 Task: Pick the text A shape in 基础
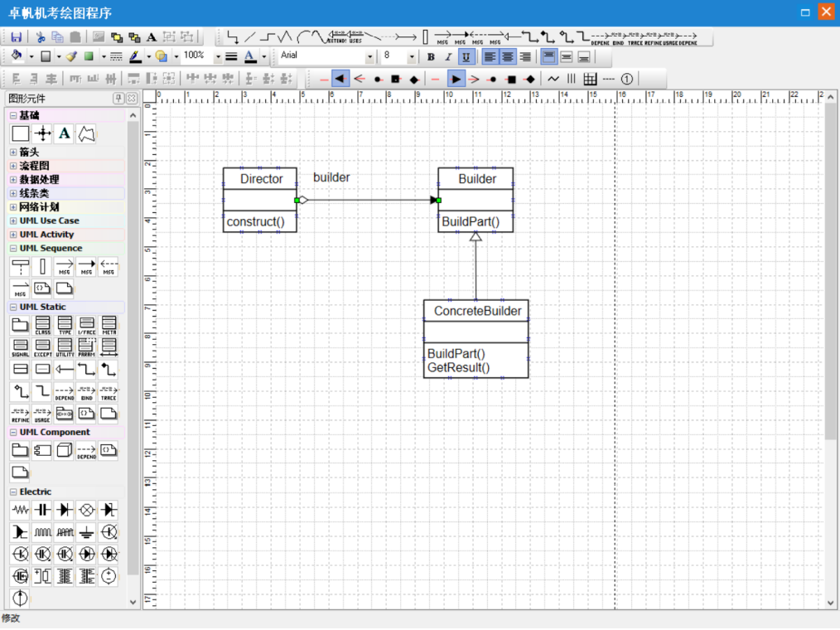coord(65,133)
